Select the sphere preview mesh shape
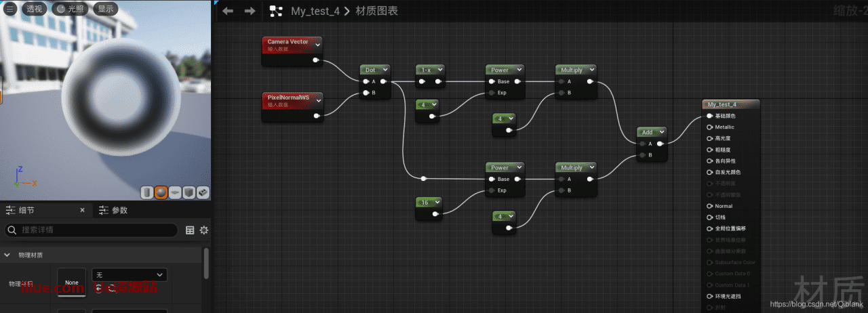The image size is (868, 313). coord(161,193)
